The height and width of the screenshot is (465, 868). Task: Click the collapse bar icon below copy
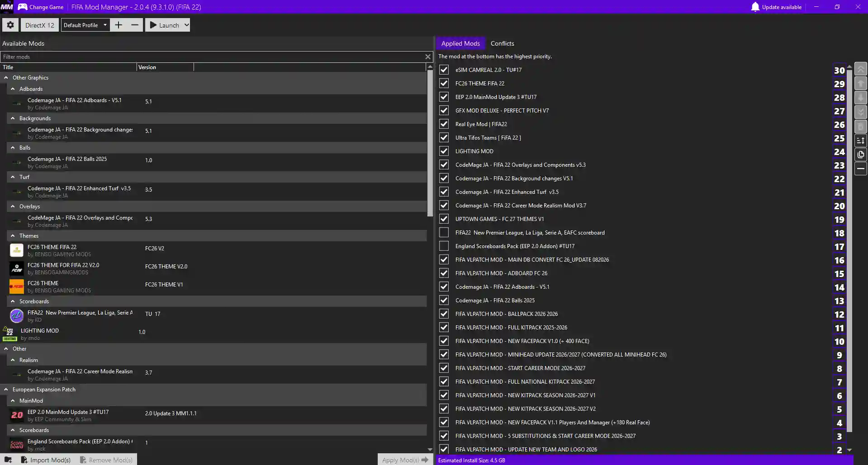pyautogui.click(x=860, y=169)
